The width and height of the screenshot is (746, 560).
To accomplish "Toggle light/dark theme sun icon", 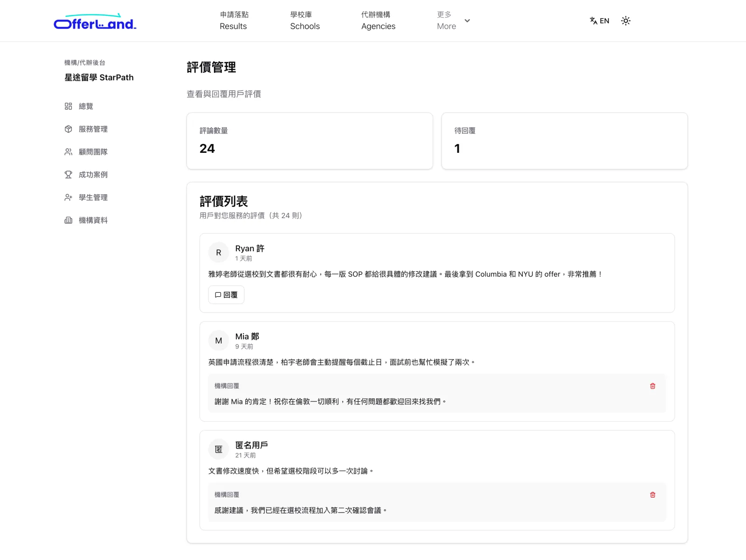I will (x=626, y=21).
